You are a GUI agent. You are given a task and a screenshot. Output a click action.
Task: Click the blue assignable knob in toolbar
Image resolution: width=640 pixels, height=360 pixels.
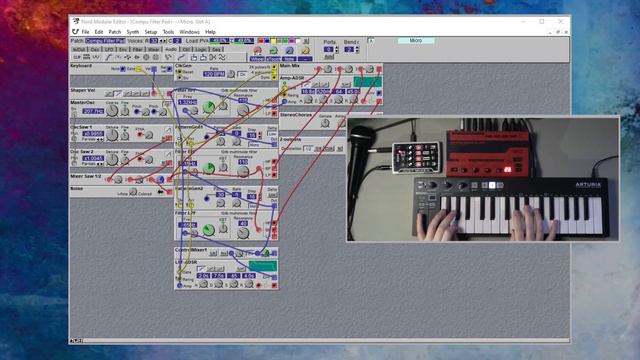289,50
